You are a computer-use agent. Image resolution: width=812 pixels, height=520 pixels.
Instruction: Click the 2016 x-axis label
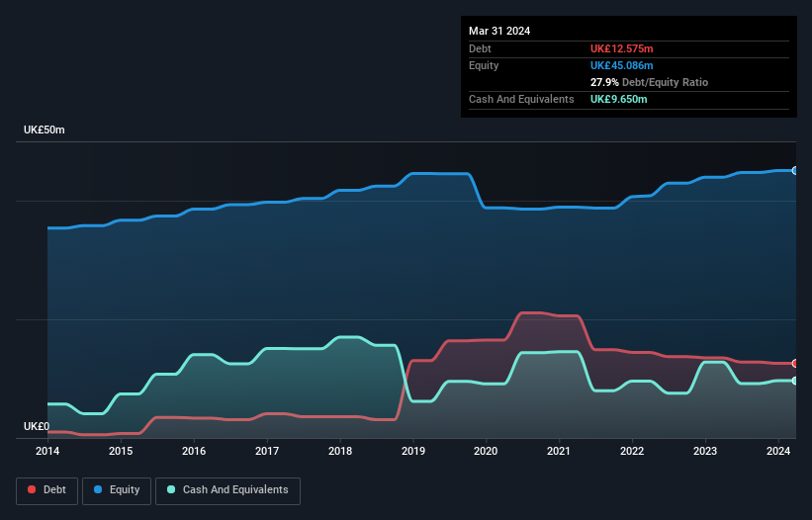point(194,451)
